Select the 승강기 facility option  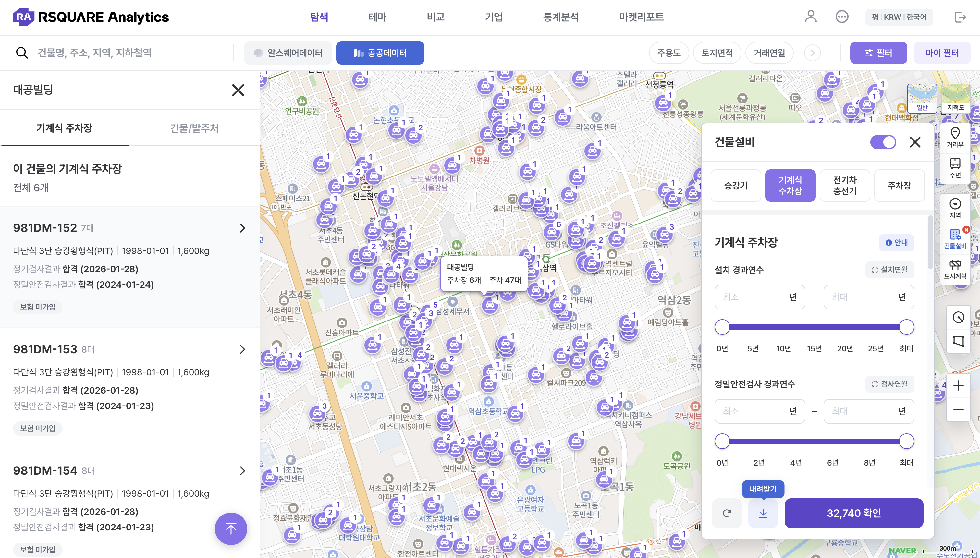click(735, 186)
